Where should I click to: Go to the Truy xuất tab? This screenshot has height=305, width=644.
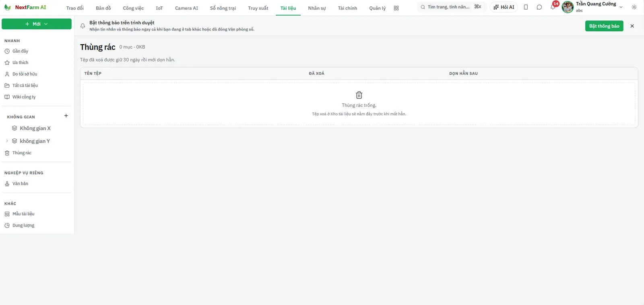(258, 8)
